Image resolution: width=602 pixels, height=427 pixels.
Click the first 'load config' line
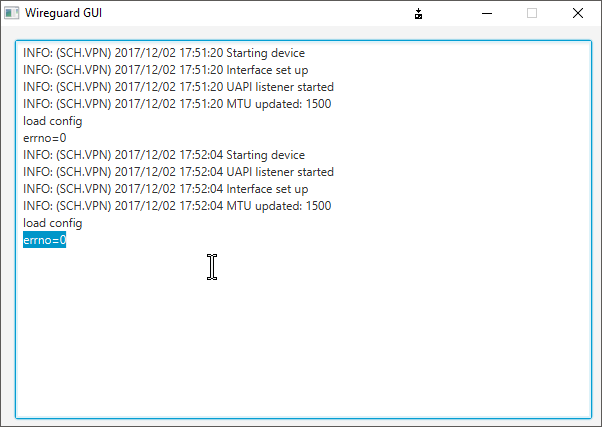(52, 121)
